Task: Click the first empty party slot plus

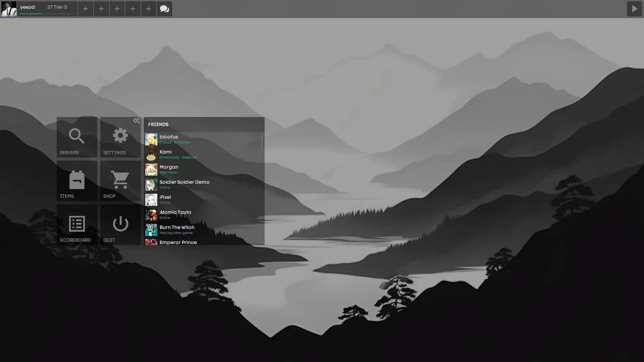Action: [x=86, y=9]
